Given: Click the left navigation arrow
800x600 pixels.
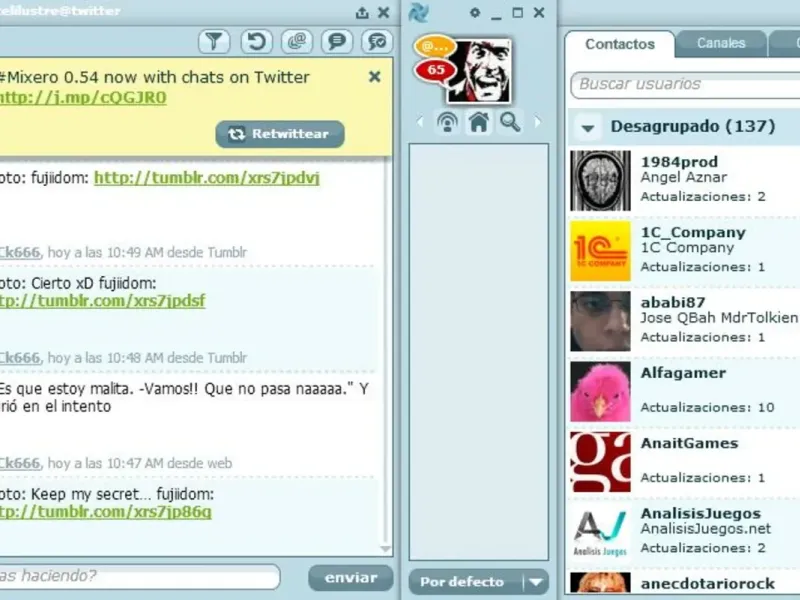Looking at the screenshot, I should coord(420,122).
